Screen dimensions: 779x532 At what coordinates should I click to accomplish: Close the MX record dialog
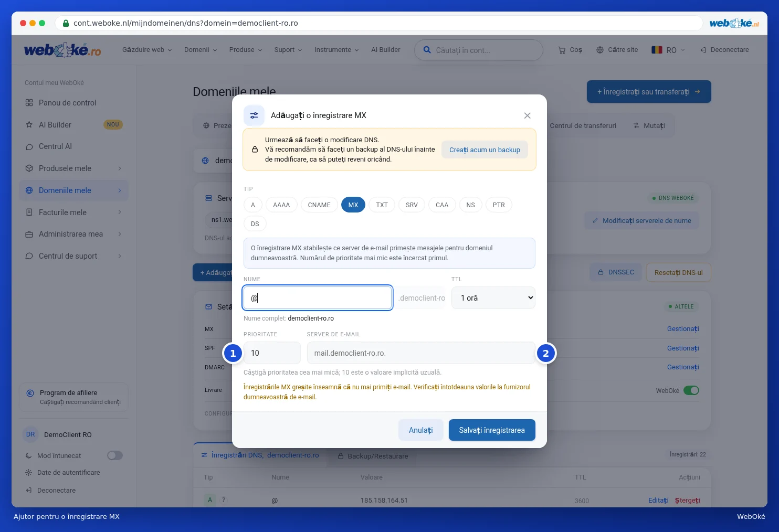pos(527,115)
